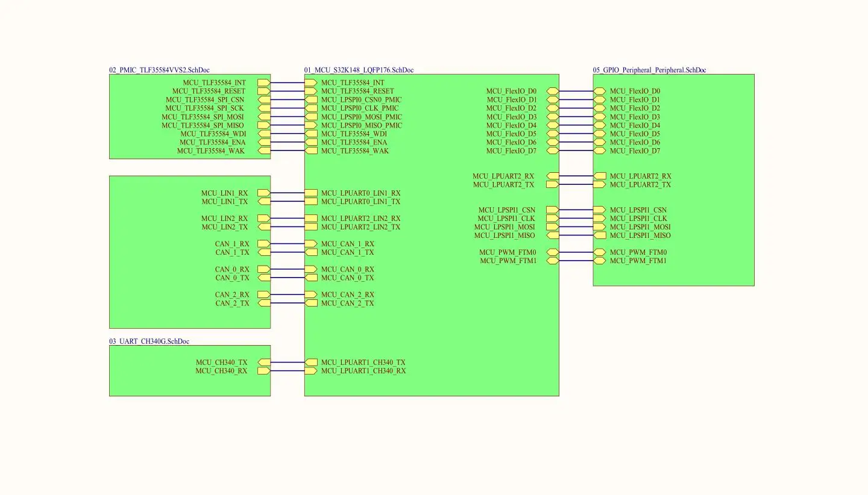This screenshot has width=868, height=495.
Task: Select the MCU_TLF35584_SPI_MOSI sheet entry arrow
Action: [x=264, y=117]
